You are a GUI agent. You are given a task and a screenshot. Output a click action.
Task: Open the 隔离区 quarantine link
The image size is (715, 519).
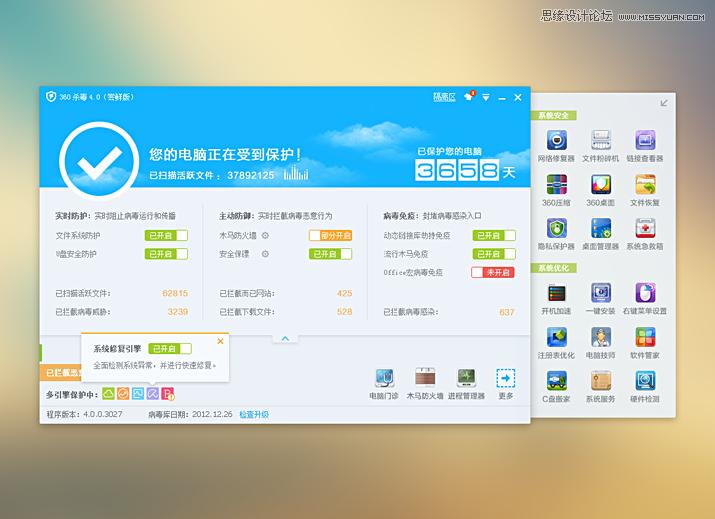(443, 97)
